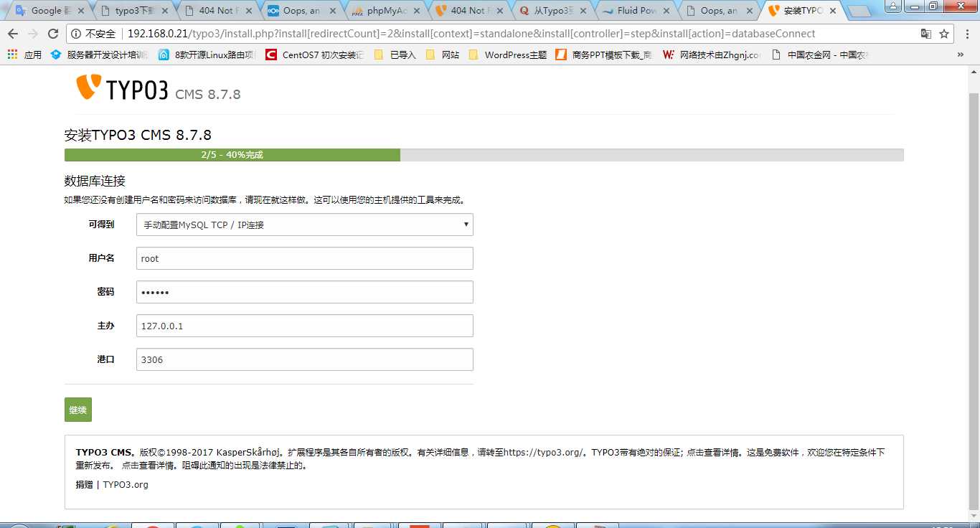
Task: Open 网络技术由Zhgnj.com bookmark
Action: pyautogui.click(x=712, y=55)
